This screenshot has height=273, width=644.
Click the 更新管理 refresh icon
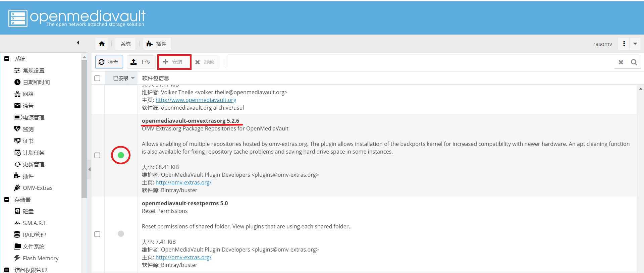17,164
